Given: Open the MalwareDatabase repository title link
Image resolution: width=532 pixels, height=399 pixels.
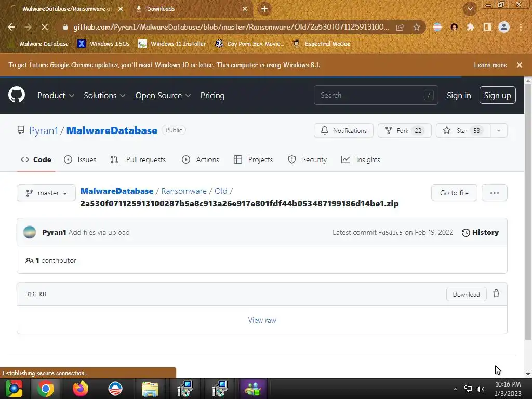Looking at the screenshot, I should 112,130.
